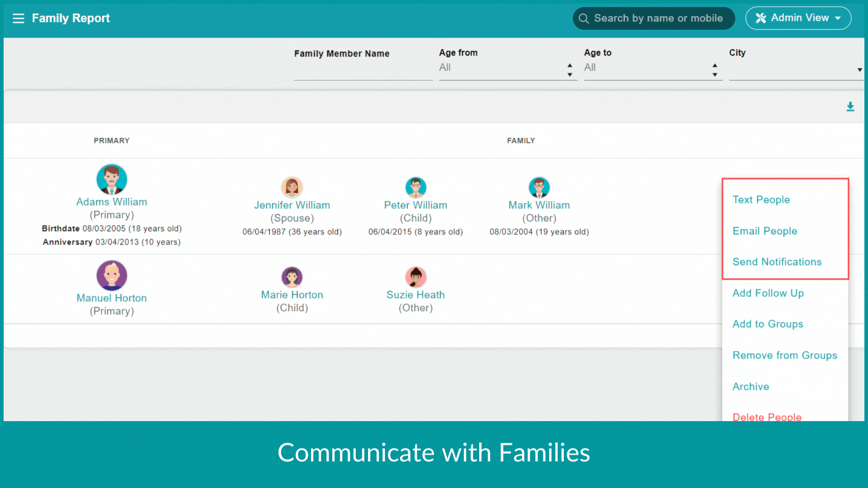868x488 pixels.
Task: Open Marie Horton's profile link
Action: pyautogui.click(x=292, y=295)
